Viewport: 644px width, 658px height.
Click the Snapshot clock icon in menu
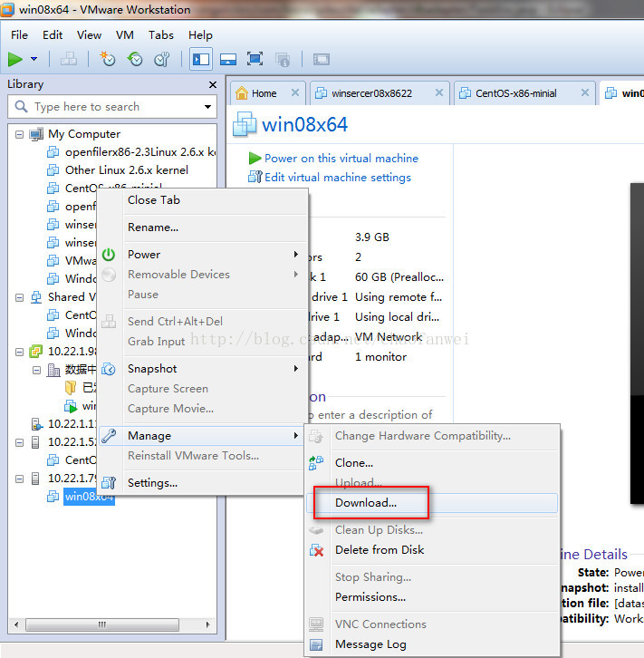[x=109, y=369]
